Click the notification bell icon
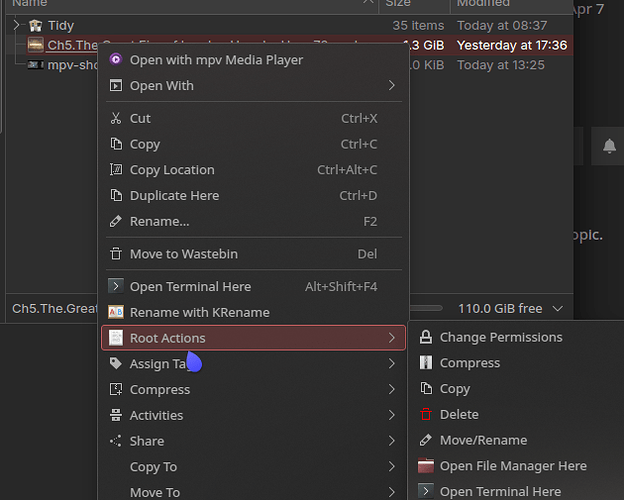Screen dimensions: 624x500 click(609, 146)
